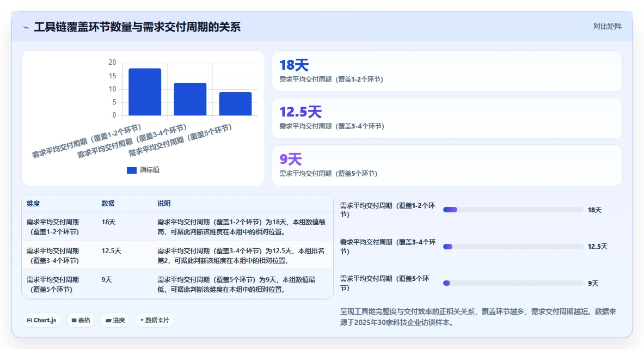Click the large 12.5天 card value
The image size is (644, 349).
click(x=300, y=112)
